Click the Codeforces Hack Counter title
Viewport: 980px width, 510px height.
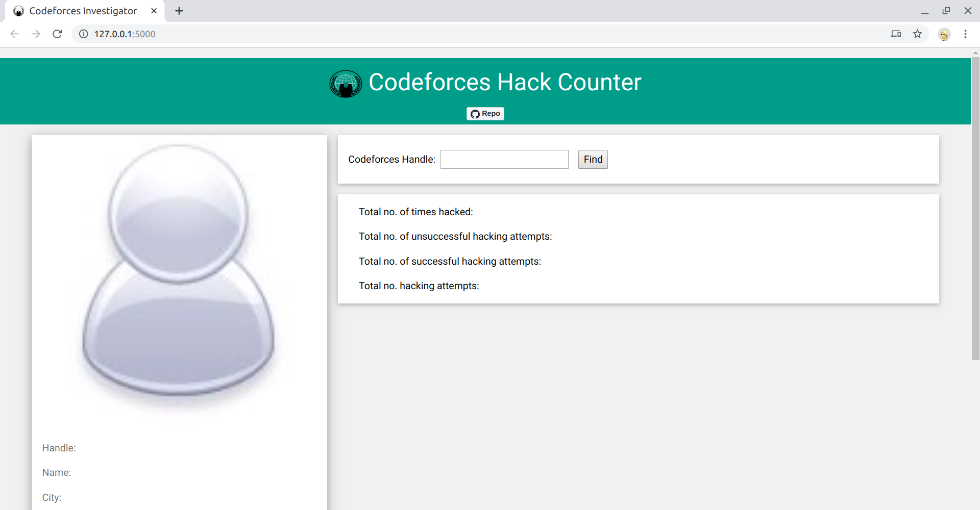click(505, 82)
